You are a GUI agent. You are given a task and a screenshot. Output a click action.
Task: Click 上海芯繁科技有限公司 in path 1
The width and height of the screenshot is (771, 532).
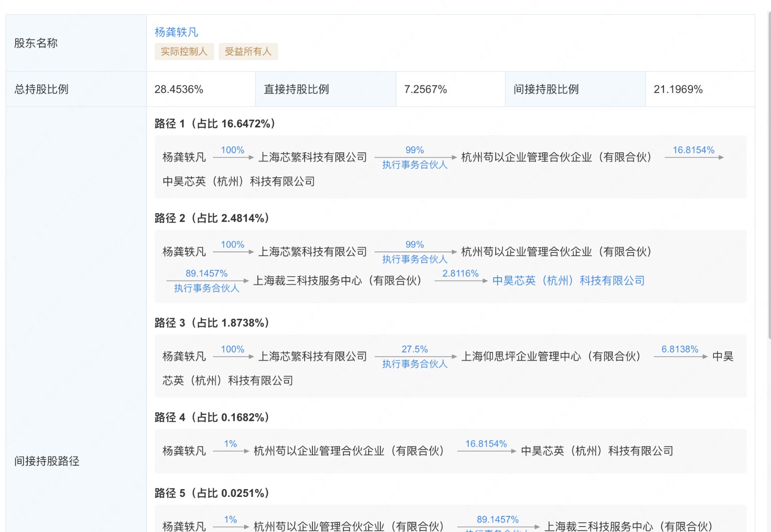tap(313, 157)
